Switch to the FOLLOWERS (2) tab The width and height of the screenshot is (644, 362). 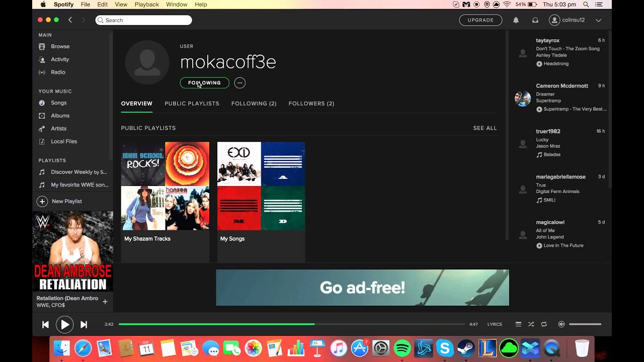coord(311,104)
